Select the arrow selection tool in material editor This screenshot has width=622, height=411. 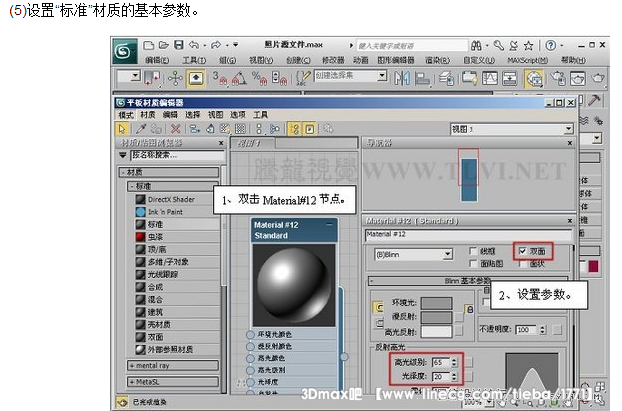tap(122, 129)
